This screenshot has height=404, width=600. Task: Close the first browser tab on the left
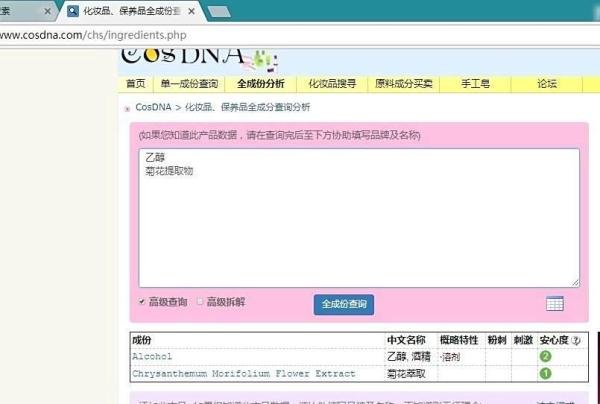(47, 11)
